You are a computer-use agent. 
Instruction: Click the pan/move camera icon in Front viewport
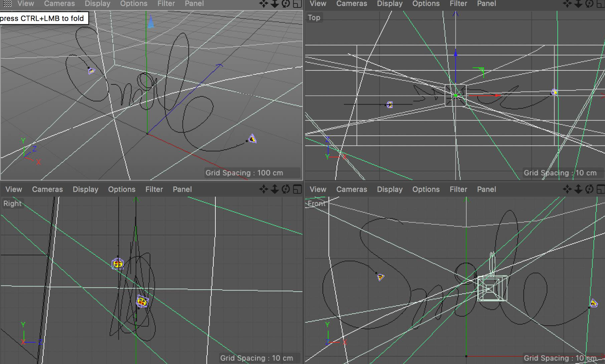567,189
